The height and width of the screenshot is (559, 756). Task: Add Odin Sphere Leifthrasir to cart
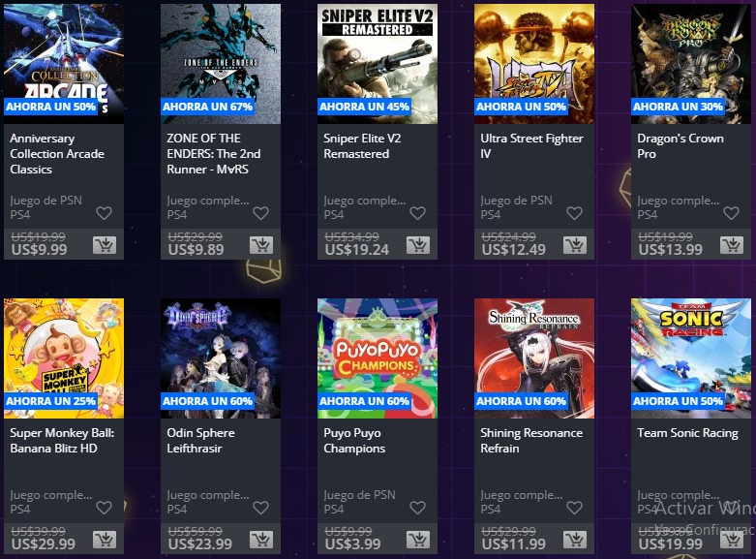(261, 540)
